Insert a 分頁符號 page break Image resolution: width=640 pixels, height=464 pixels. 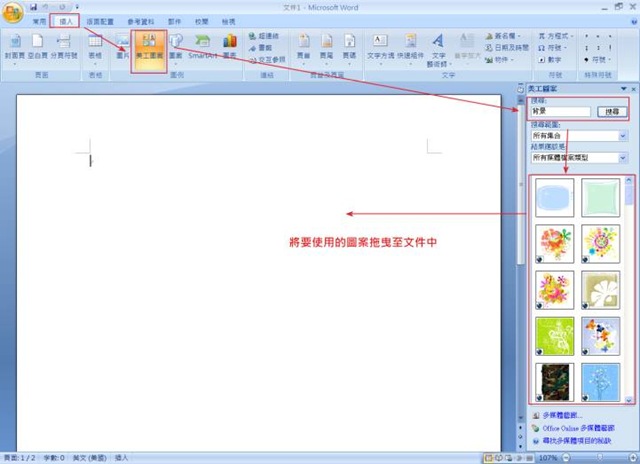click(64, 49)
